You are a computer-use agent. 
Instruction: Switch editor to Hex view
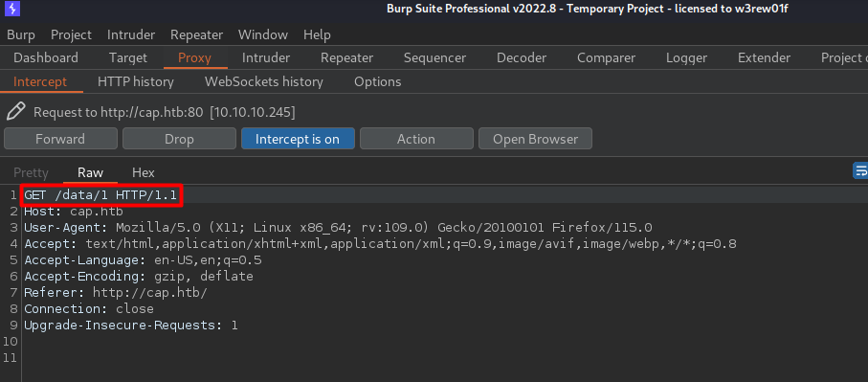click(144, 172)
